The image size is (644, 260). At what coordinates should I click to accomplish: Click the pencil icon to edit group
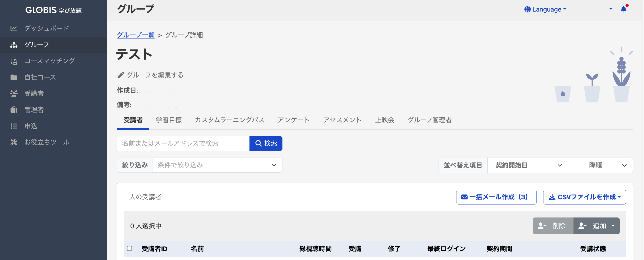point(121,75)
